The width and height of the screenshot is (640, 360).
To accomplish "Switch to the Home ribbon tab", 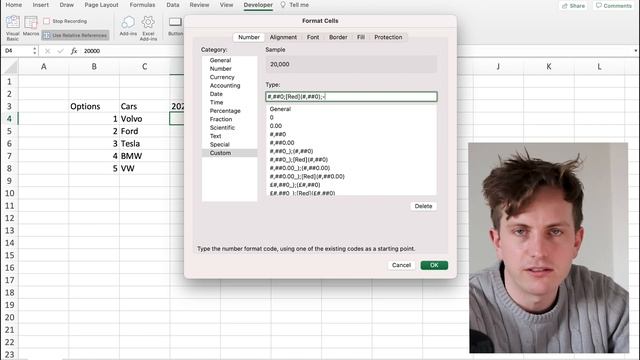I will click(14, 5).
